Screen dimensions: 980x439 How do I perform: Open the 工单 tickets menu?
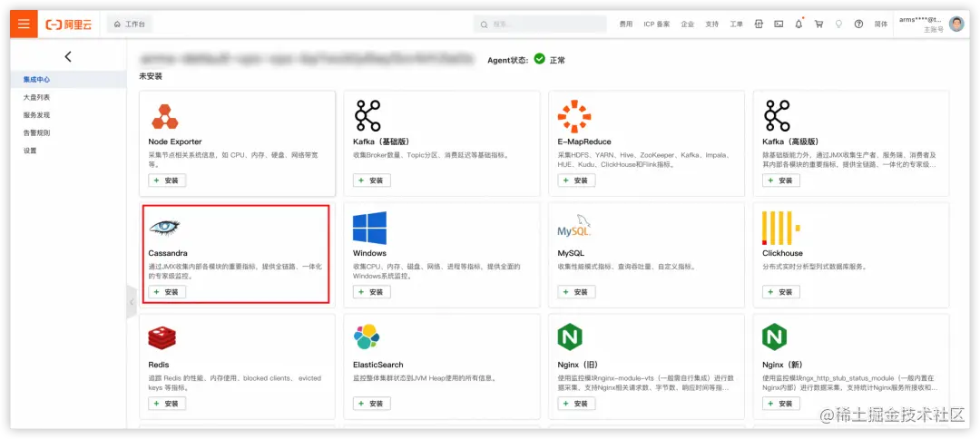pos(736,24)
